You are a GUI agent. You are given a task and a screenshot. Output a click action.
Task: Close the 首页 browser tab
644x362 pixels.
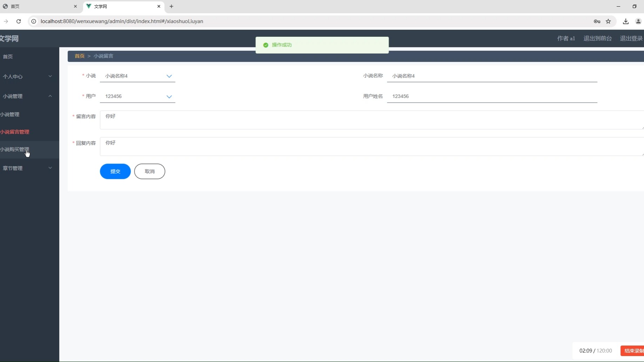click(75, 6)
